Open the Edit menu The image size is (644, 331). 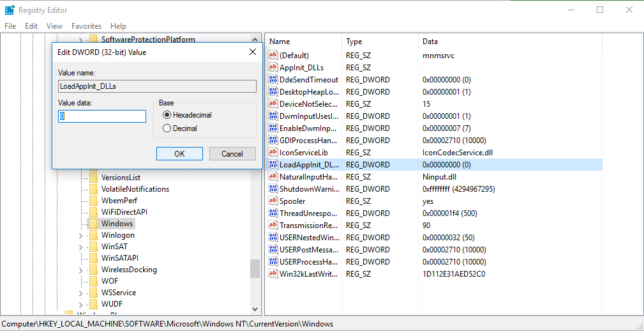click(31, 26)
